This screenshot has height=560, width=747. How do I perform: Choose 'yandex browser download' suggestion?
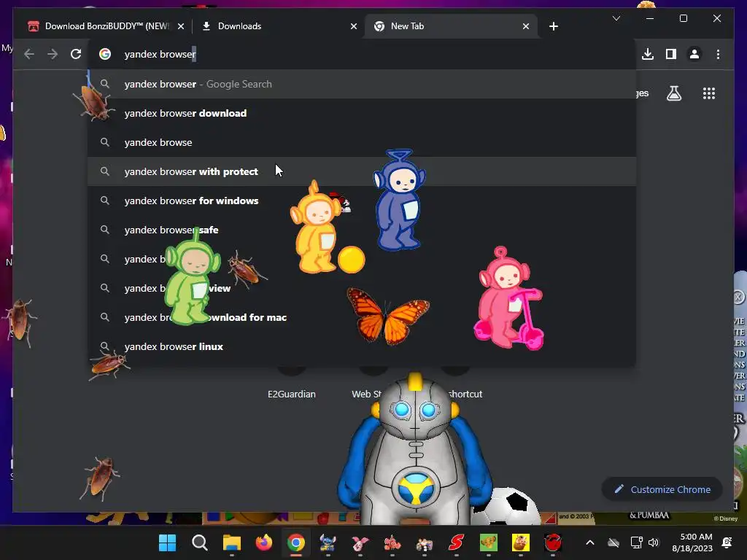362,113
